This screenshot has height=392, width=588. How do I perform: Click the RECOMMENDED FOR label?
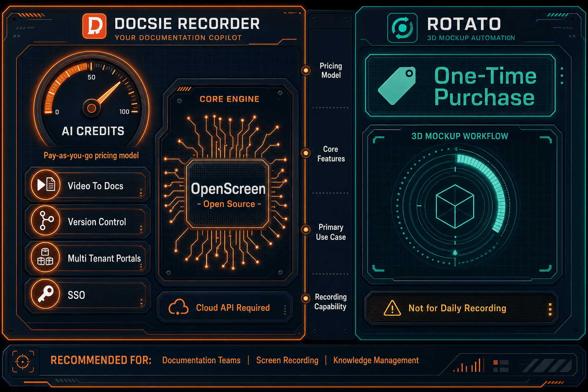click(x=101, y=360)
